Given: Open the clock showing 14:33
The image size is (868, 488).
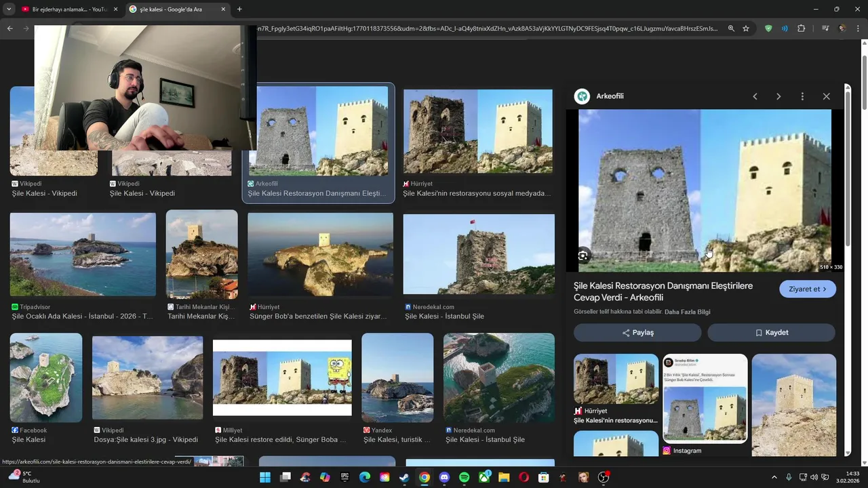Looking at the screenshot, I should click(x=848, y=478).
